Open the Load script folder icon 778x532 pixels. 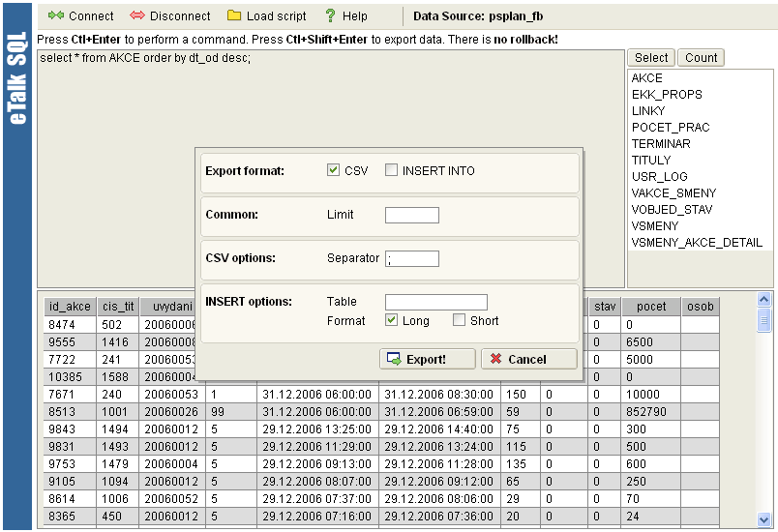pyautogui.click(x=234, y=16)
